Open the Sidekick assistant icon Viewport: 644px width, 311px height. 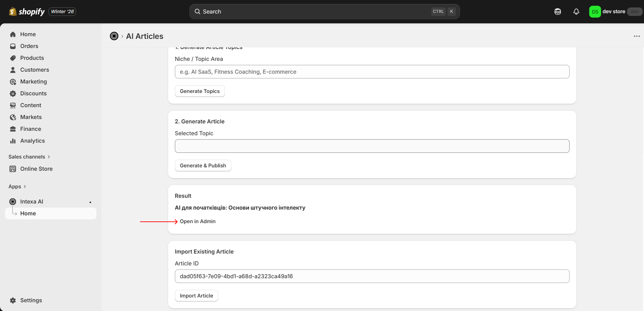[558, 12]
